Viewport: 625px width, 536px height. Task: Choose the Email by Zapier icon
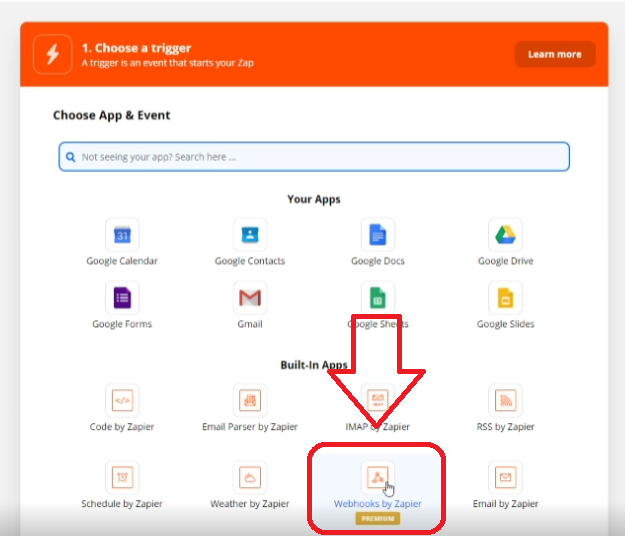point(505,477)
